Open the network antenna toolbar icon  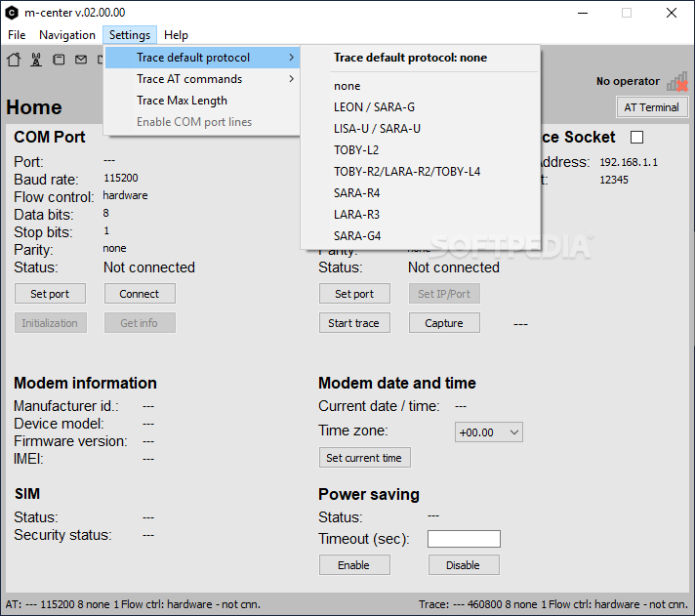point(36,59)
